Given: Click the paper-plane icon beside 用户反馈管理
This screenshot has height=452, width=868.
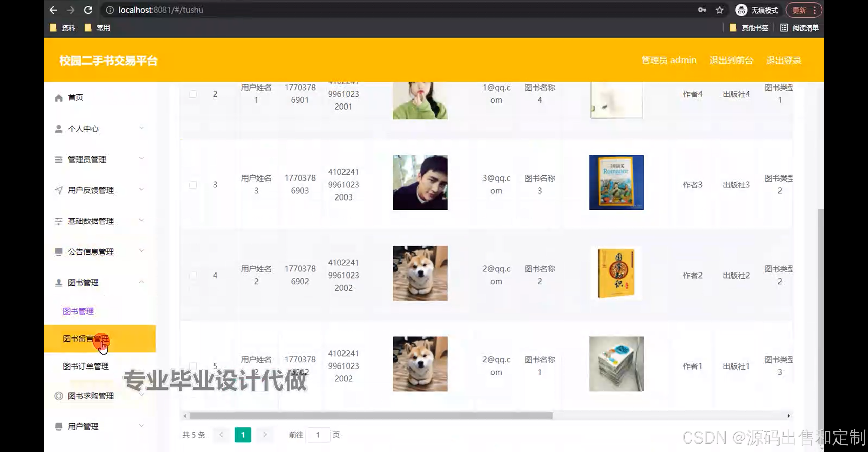Looking at the screenshot, I should pos(58,190).
